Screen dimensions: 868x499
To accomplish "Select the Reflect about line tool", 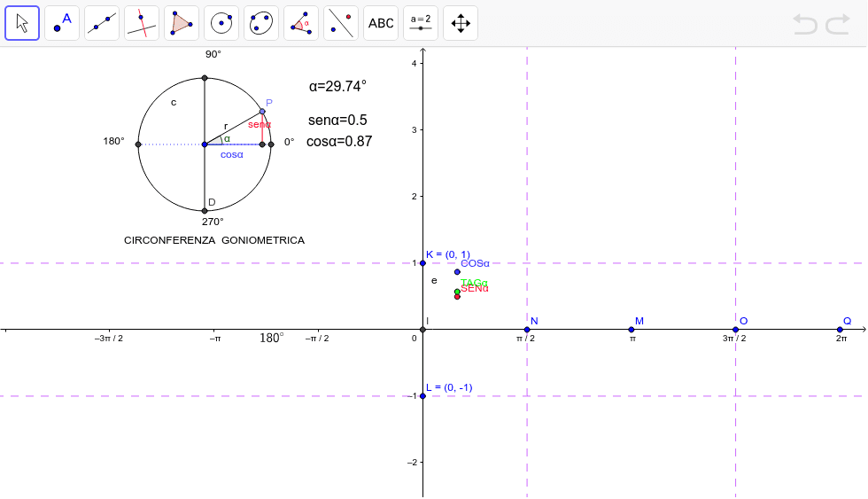I will 341,23.
